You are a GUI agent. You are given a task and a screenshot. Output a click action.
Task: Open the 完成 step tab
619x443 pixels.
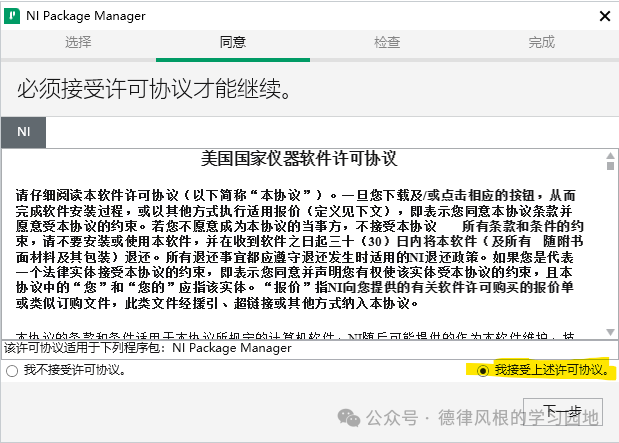tap(542, 42)
